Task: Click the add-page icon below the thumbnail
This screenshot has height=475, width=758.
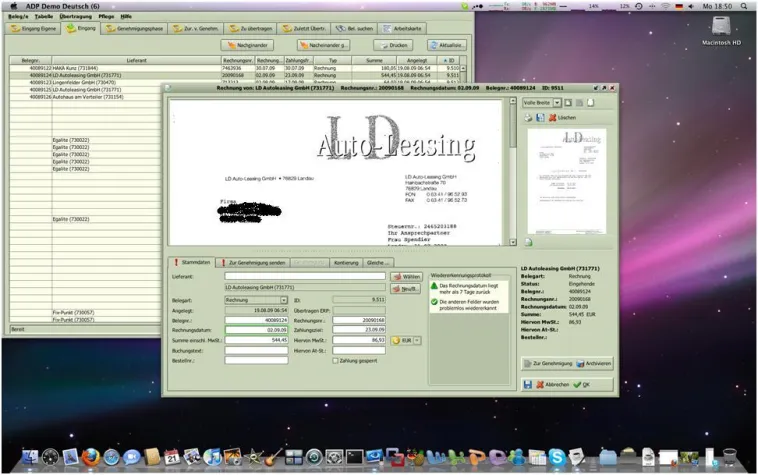Action: coord(528,242)
